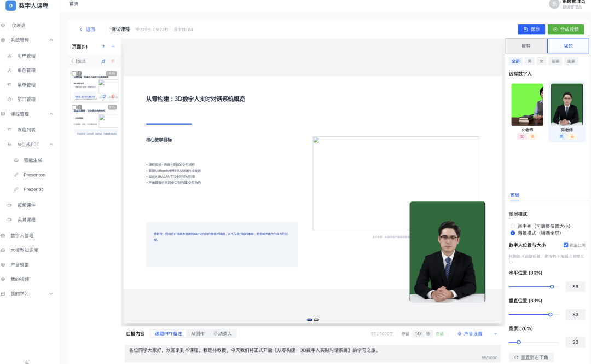
Task: Expand the 我的学习 menu group
Action: 51,294
